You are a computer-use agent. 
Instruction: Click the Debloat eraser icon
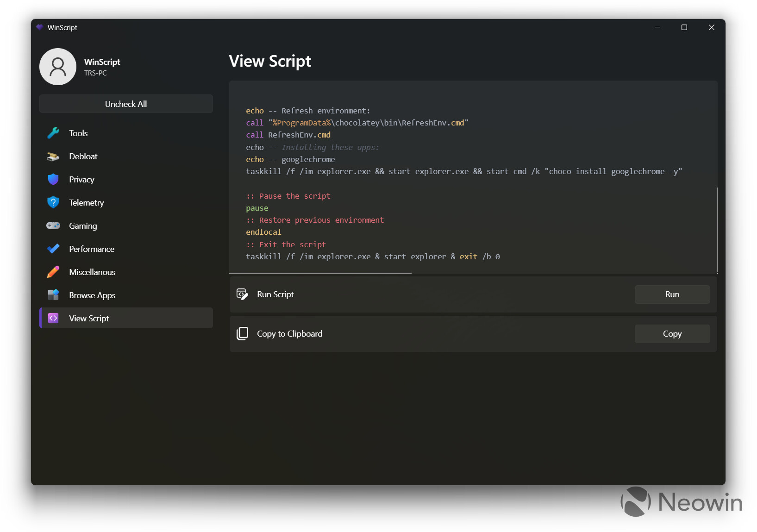[53, 156]
